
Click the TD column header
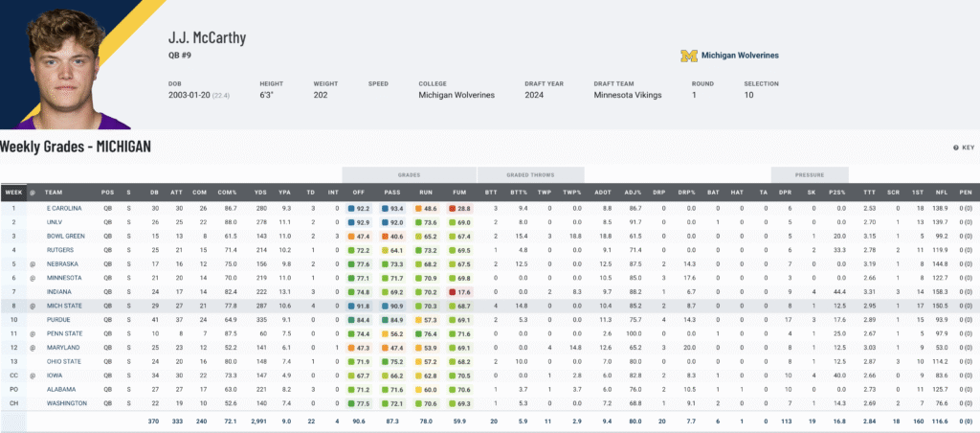click(311, 193)
